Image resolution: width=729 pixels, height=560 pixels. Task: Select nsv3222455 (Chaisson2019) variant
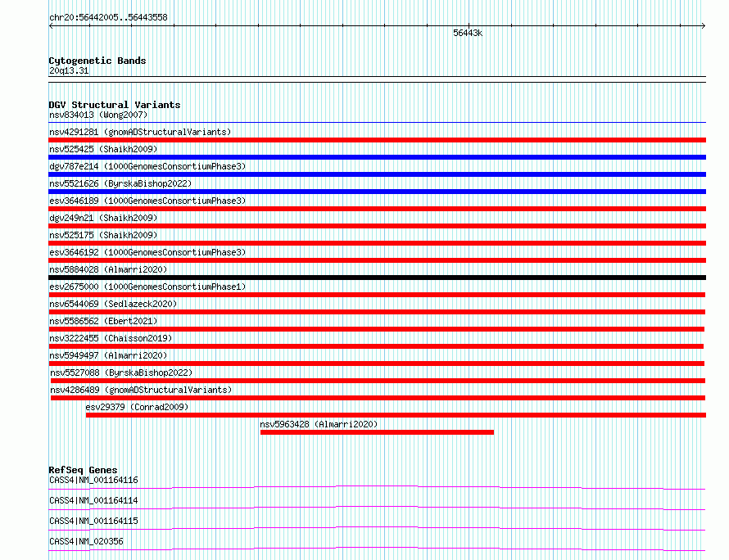pos(111,338)
